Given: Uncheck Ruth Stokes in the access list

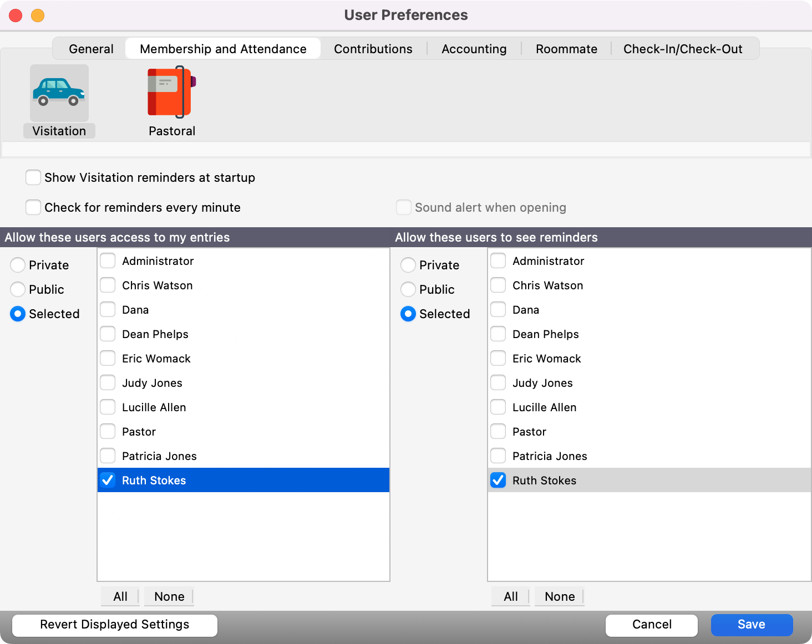Looking at the screenshot, I should point(108,480).
